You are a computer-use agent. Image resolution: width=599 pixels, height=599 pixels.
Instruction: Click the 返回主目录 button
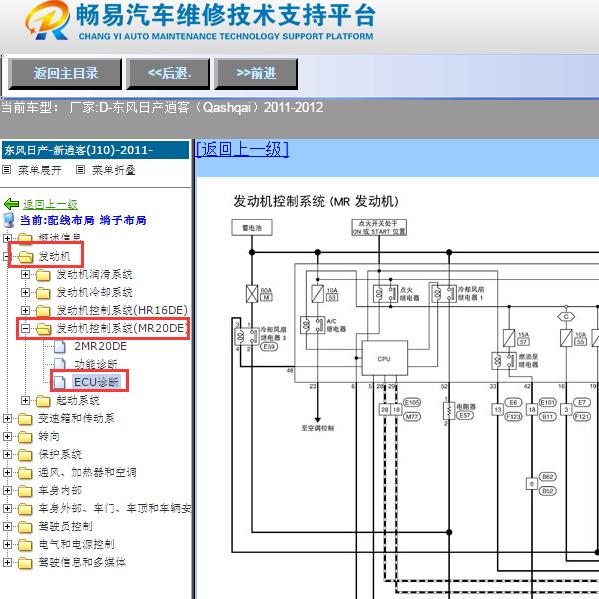click(65, 73)
